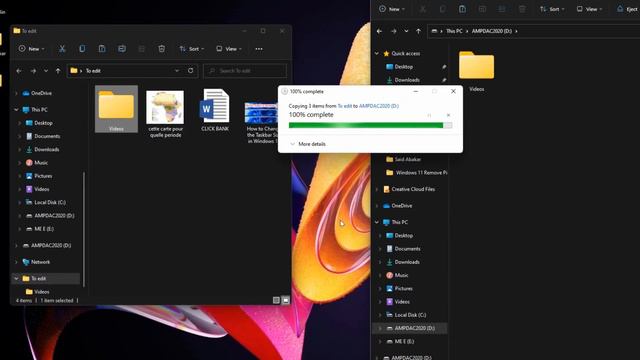Select cette carte pour quelle periode image

[x=165, y=113]
